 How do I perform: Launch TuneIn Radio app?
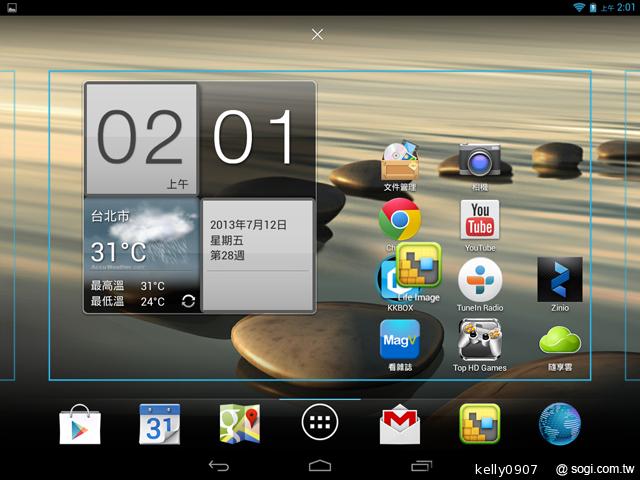(x=480, y=285)
